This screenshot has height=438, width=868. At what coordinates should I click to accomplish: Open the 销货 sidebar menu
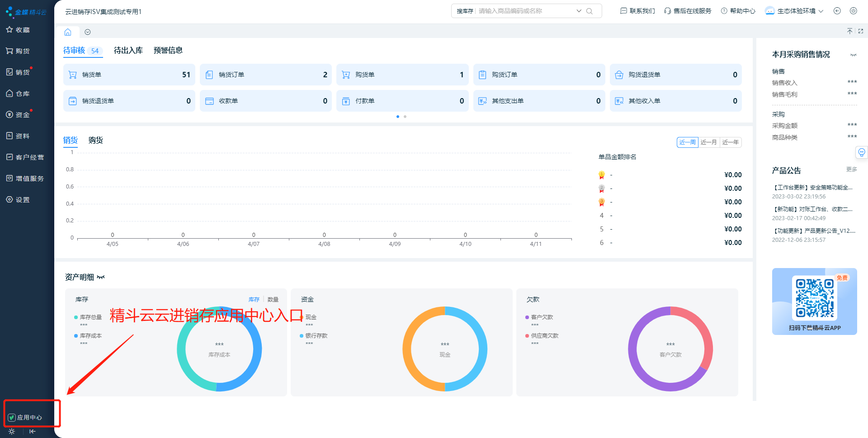pos(18,72)
